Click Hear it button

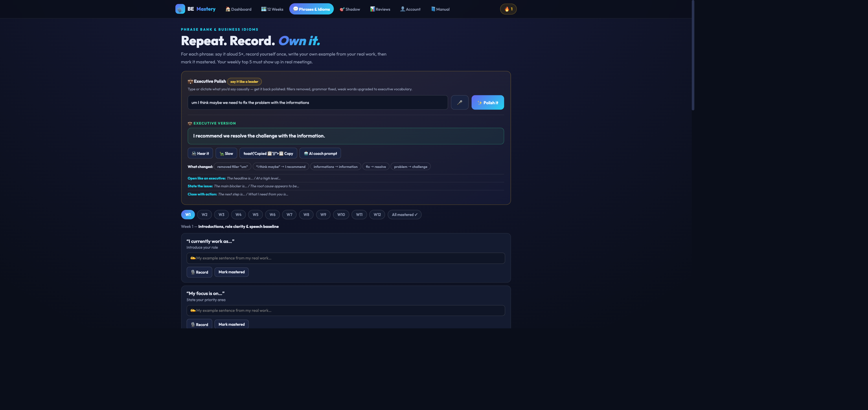pos(200,153)
